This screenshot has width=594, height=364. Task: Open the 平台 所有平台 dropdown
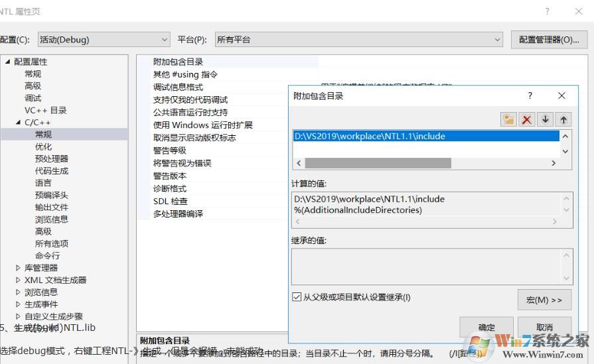coord(359,40)
